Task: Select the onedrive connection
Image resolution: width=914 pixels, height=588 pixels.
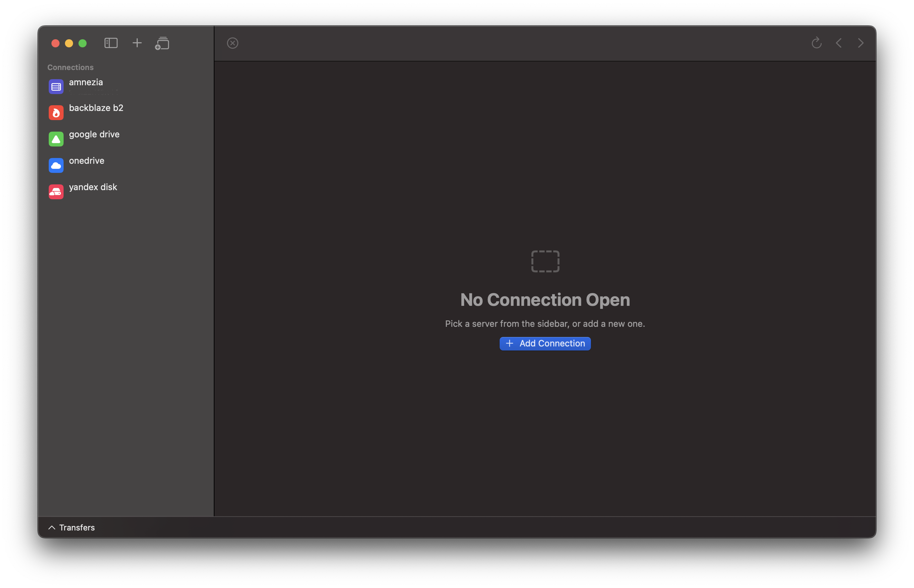Action: tap(126, 165)
